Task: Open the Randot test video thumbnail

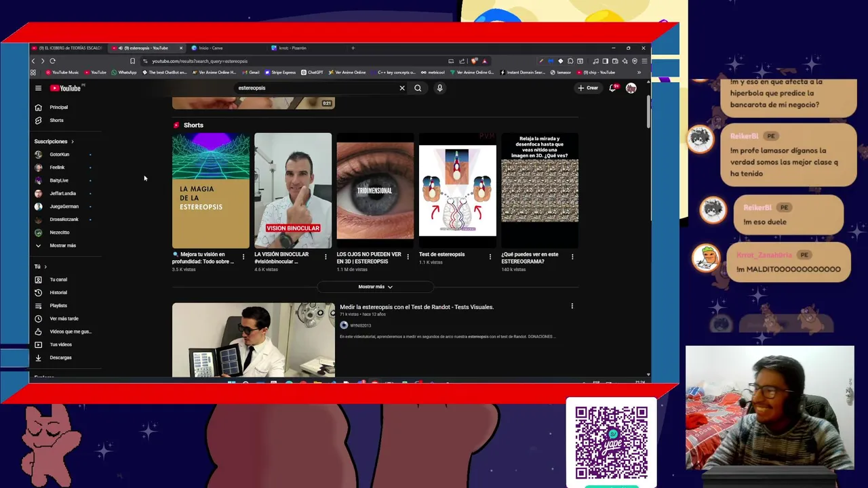Action: (253, 340)
